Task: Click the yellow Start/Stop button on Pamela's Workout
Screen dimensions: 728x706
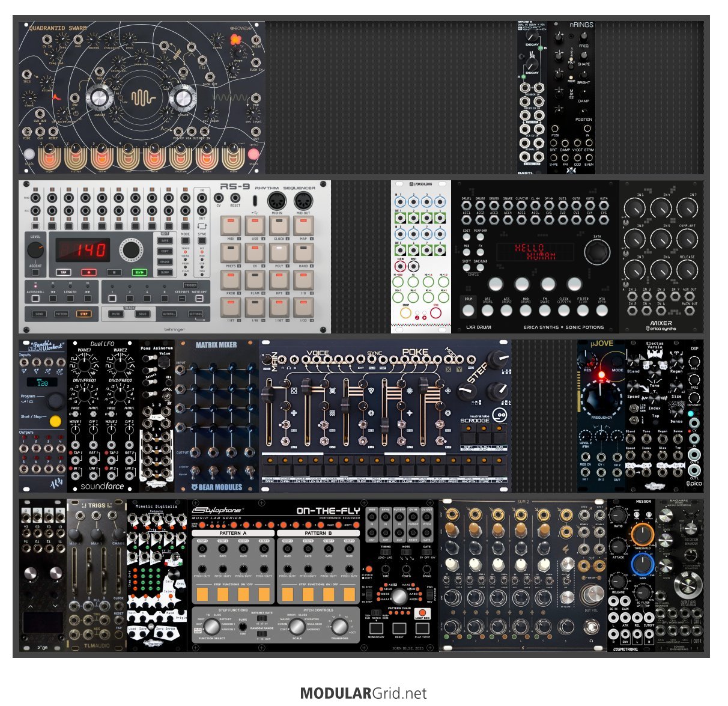Action: [x=55, y=421]
